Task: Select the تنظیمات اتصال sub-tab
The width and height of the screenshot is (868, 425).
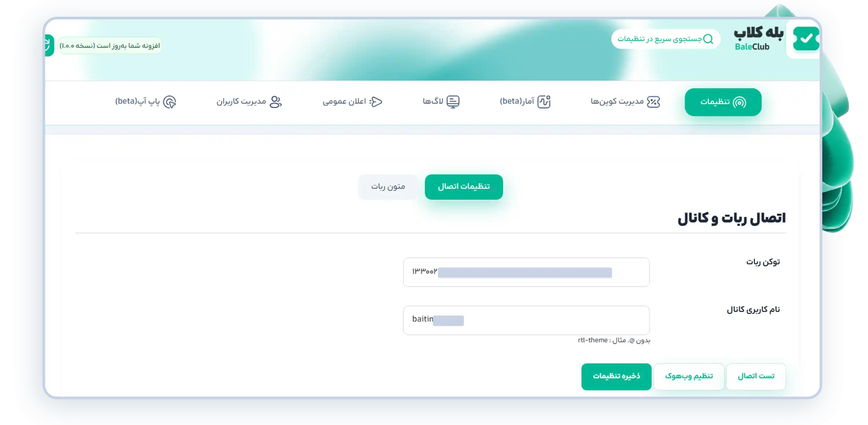Action: [464, 187]
